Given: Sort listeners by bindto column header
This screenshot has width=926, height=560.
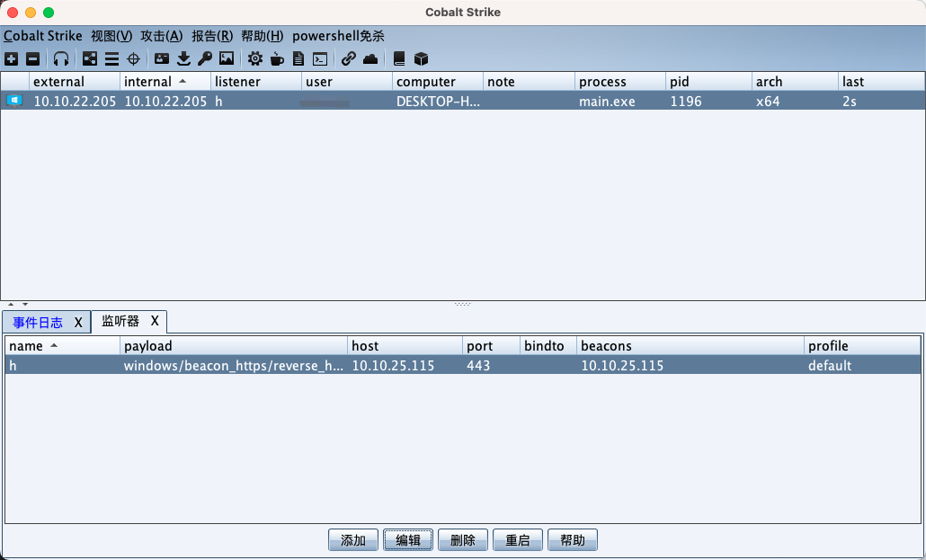Looking at the screenshot, I should pos(548,345).
